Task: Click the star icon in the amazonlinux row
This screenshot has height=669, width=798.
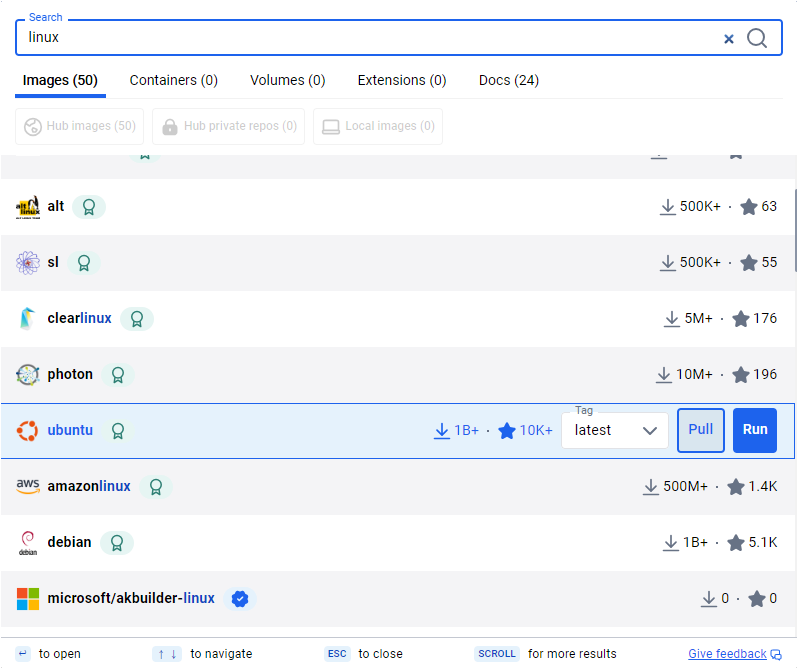Action: pos(736,487)
